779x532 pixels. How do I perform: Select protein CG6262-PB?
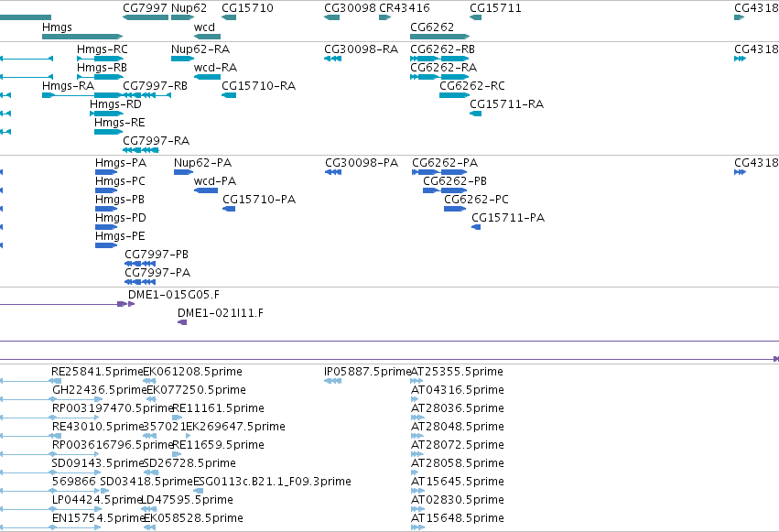coord(455,181)
